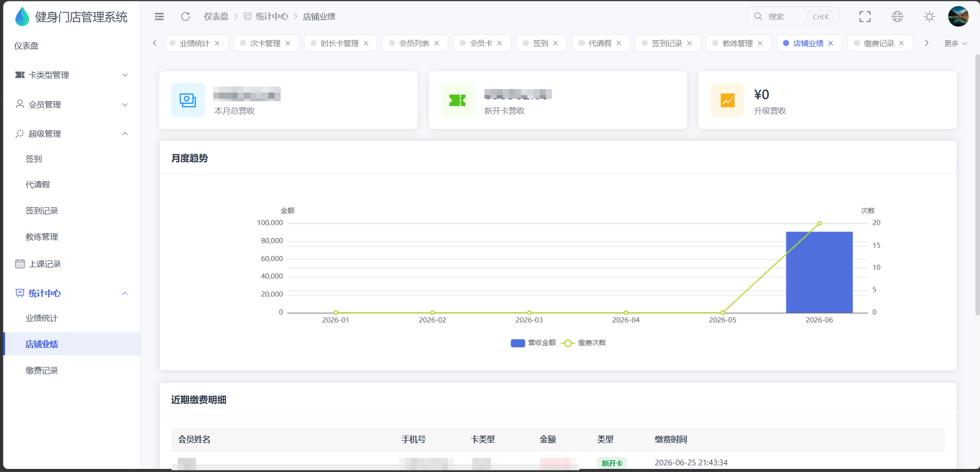The height and width of the screenshot is (472, 980).
Task: Toggle light/dark theme sun icon
Action: tap(929, 17)
